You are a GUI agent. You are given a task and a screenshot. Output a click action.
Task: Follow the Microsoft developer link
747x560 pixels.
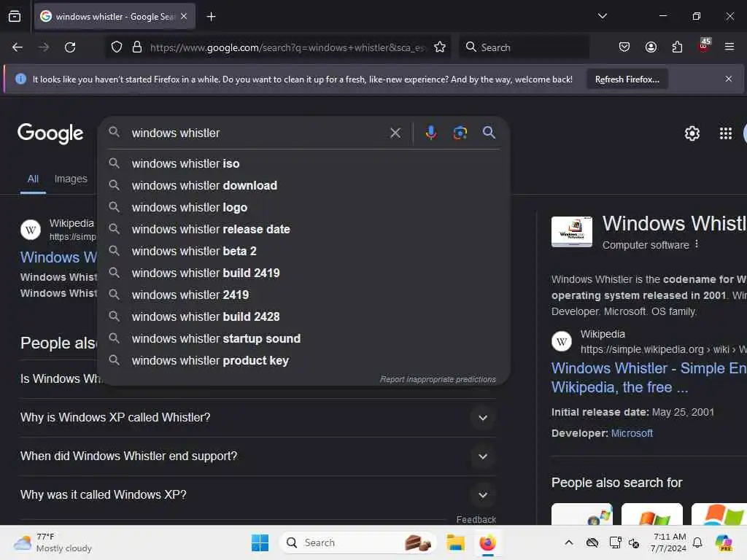[x=632, y=433]
